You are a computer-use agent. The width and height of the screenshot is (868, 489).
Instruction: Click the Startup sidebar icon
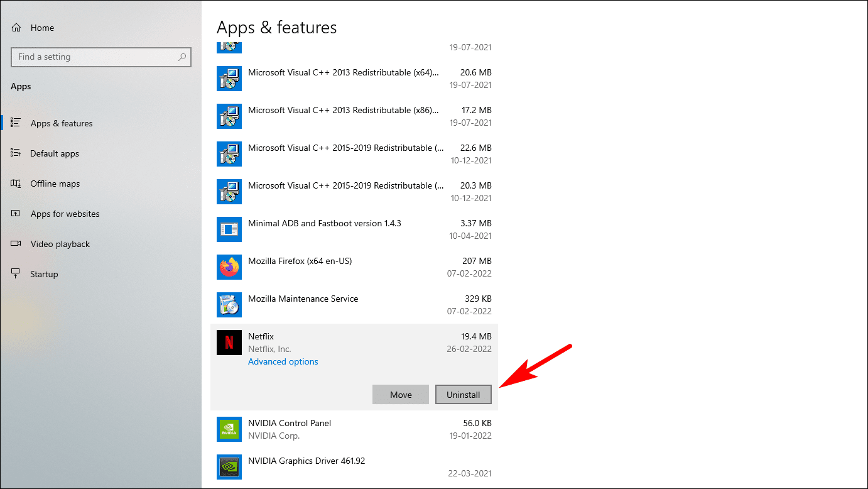pyautogui.click(x=16, y=274)
